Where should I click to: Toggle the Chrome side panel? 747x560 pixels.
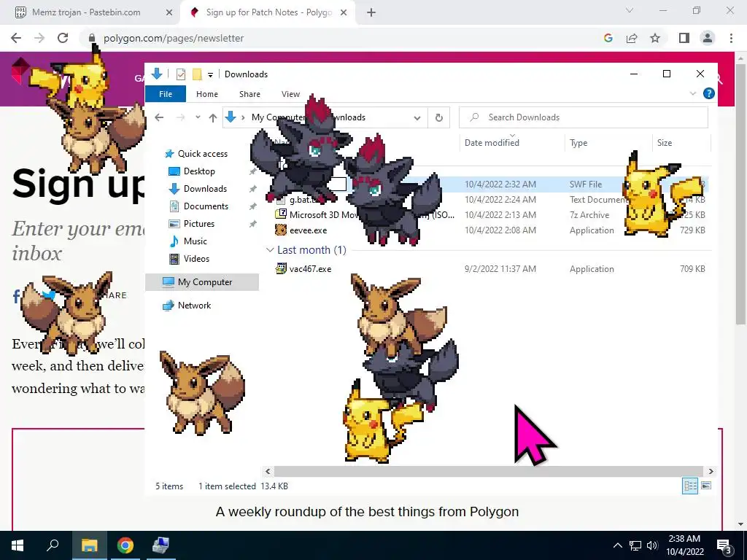tap(684, 38)
